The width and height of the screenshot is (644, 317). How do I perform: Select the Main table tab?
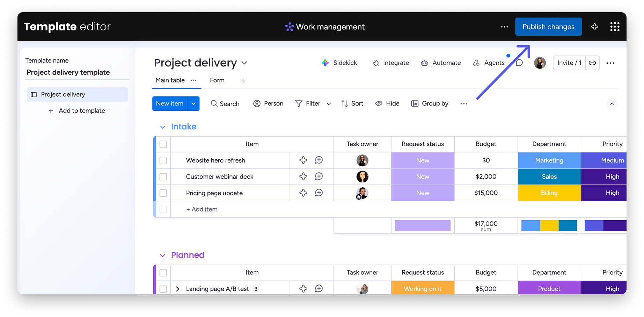[170, 80]
